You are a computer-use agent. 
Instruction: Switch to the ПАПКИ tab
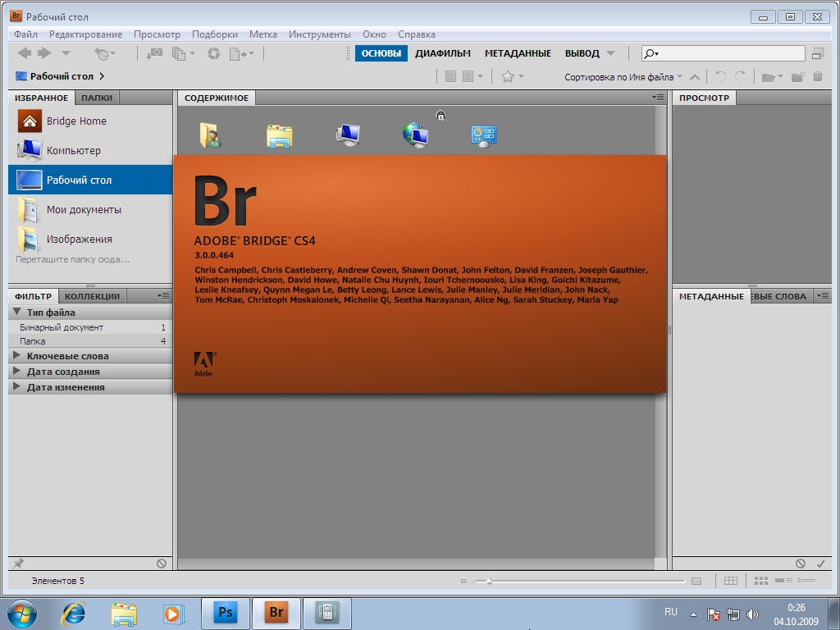pyautogui.click(x=97, y=98)
